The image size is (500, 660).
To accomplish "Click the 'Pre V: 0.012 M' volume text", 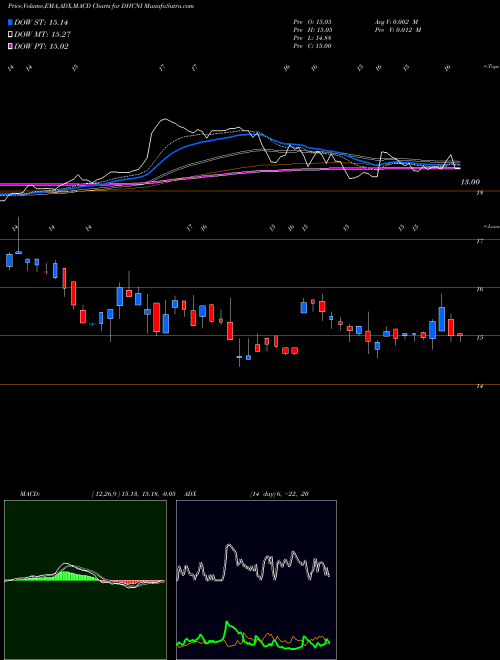I will click(x=397, y=30).
